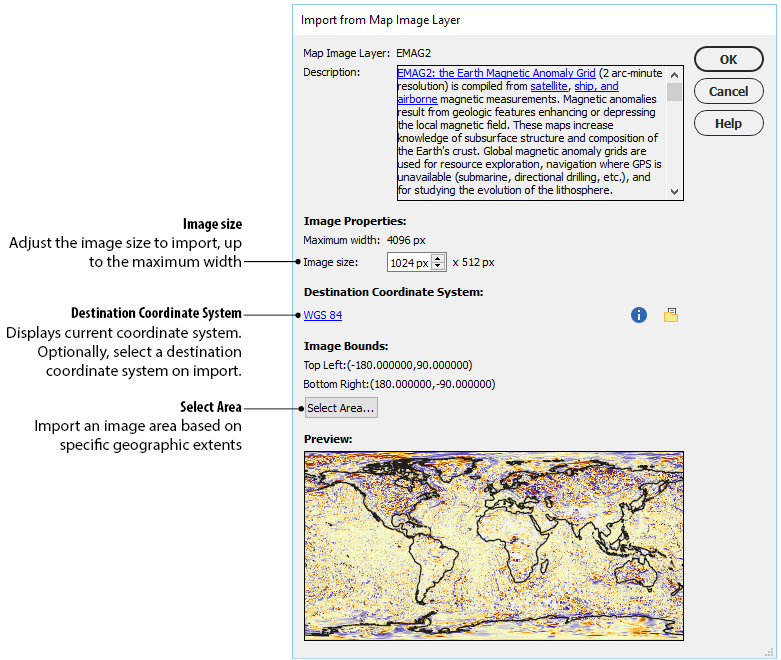Increase image size with up spinner arrow
The height and width of the screenshot is (660, 781).
438,258
